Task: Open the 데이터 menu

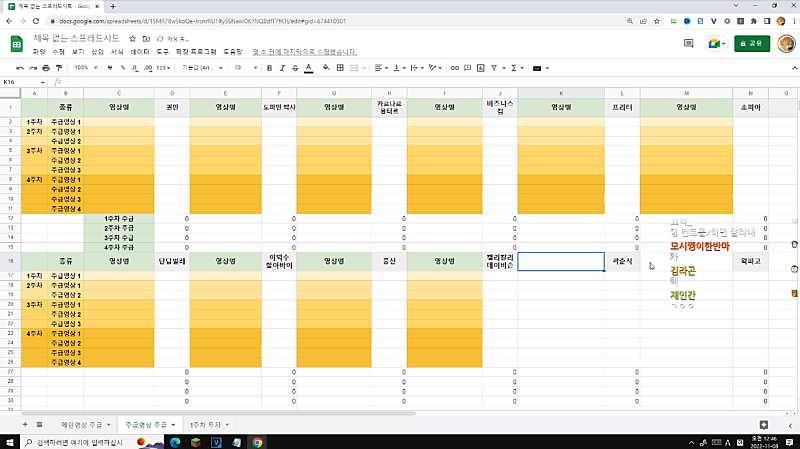Action: [x=140, y=52]
